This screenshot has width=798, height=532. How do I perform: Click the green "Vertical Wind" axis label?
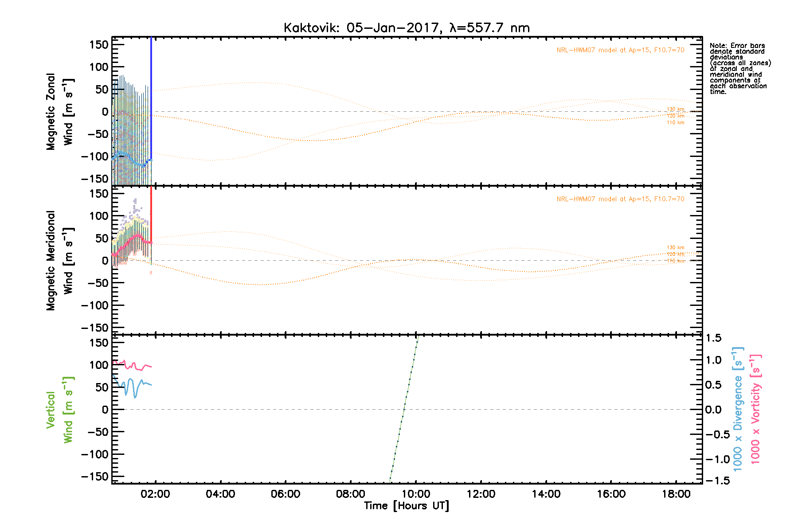coord(59,410)
